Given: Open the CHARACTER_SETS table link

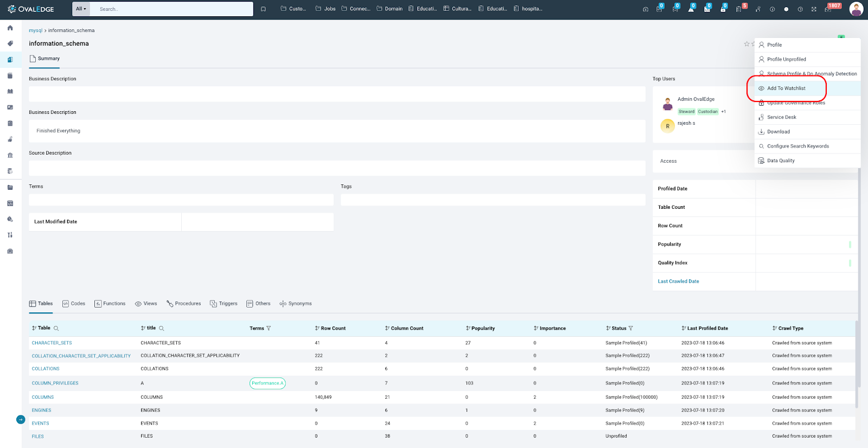Looking at the screenshot, I should [52, 343].
